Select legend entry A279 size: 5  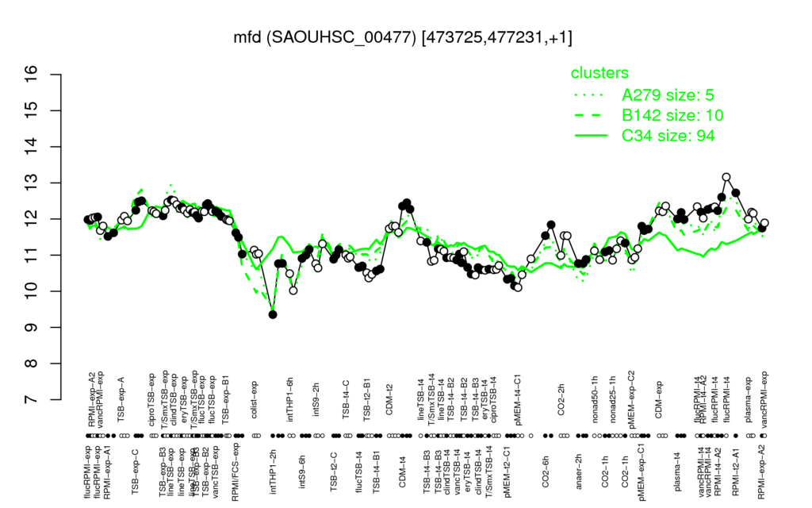[668, 95]
